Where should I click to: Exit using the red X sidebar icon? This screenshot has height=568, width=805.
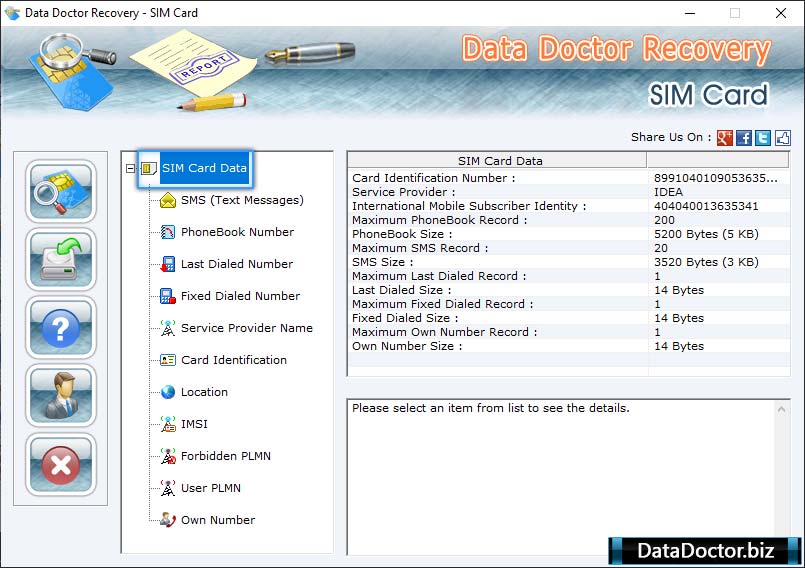[x=61, y=464]
